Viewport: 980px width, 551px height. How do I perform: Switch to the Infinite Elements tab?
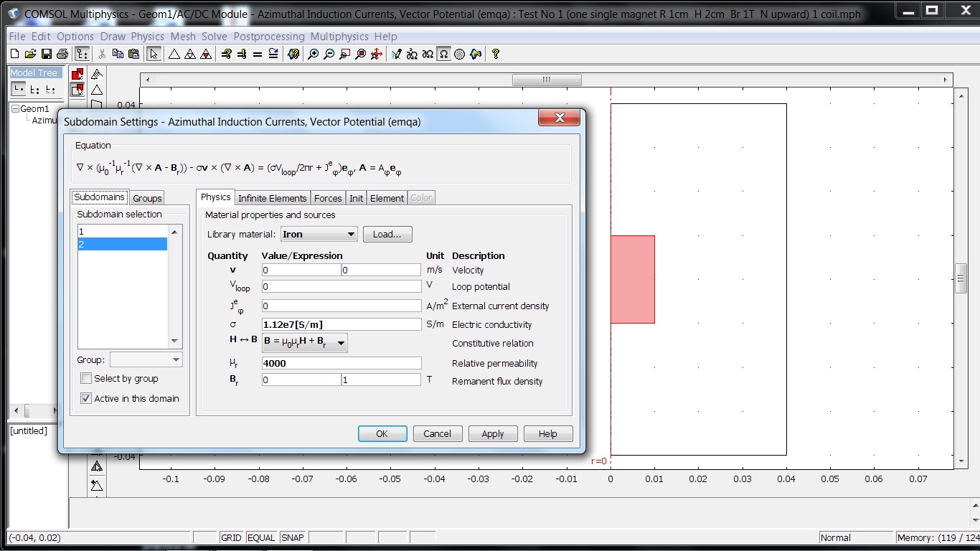coord(272,198)
